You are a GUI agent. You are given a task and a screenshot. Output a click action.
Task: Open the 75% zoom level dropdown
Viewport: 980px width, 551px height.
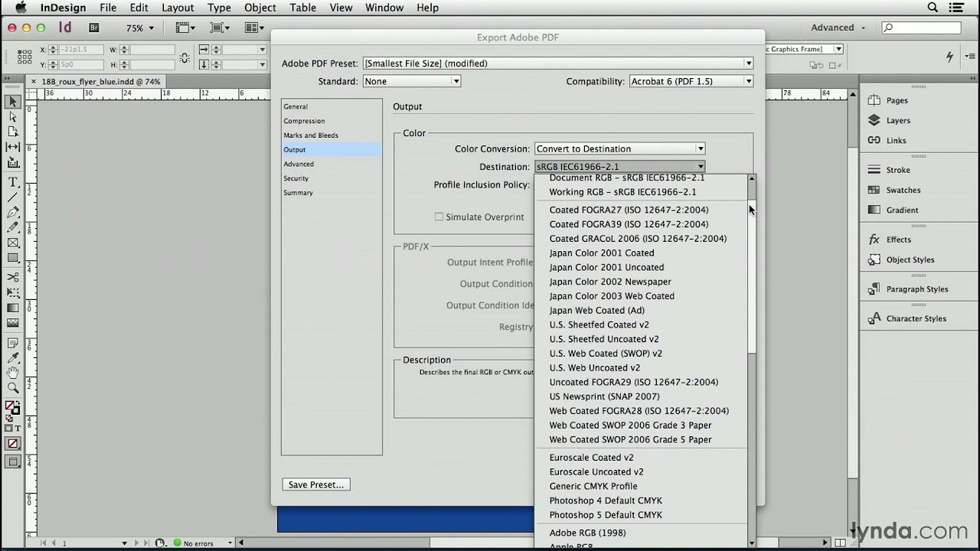[140, 28]
